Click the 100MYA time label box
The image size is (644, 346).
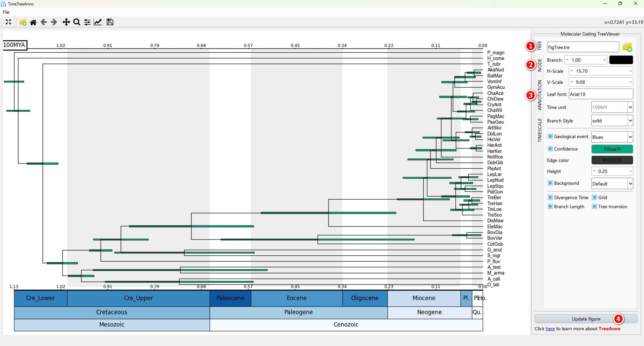pyautogui.click(x=15, y=45)
